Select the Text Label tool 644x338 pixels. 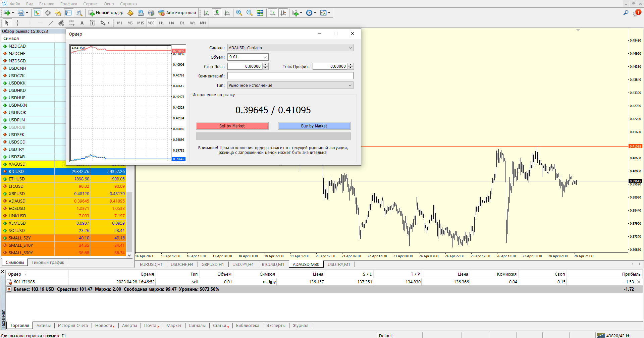click(x=92, y=23)
